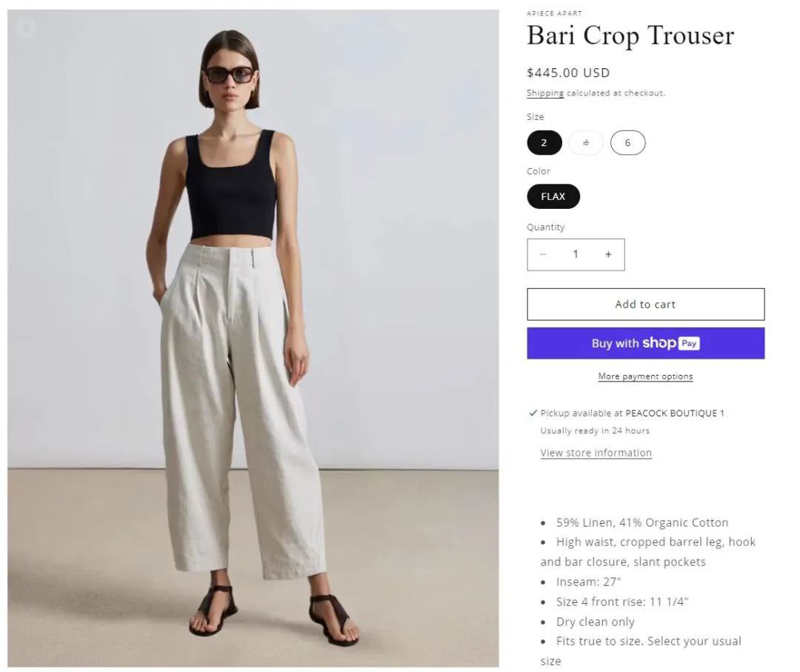Viewport: 800px width, 672px height.
Task: Increase quantity with the plus icon
Action: (608, 254)
